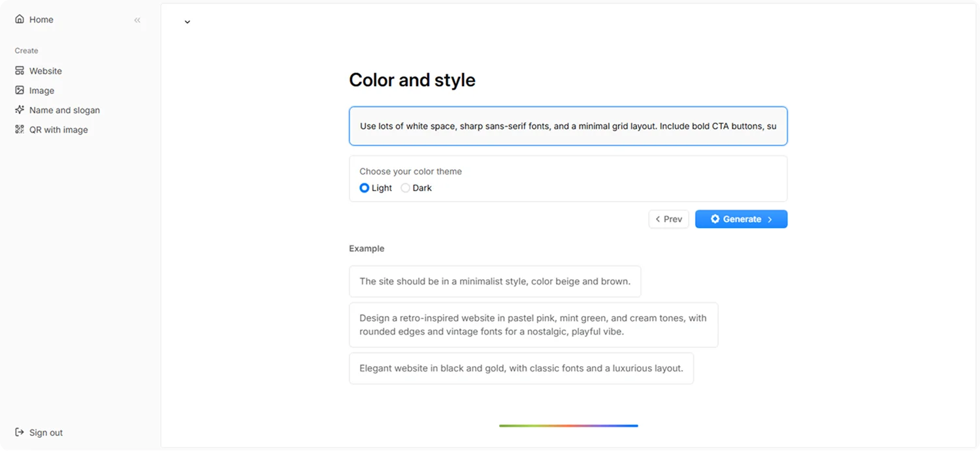Image resolution: width=980 pixels, height=451 pixels.
Task: Click the Image picture icon
Action: click(20, 90)
